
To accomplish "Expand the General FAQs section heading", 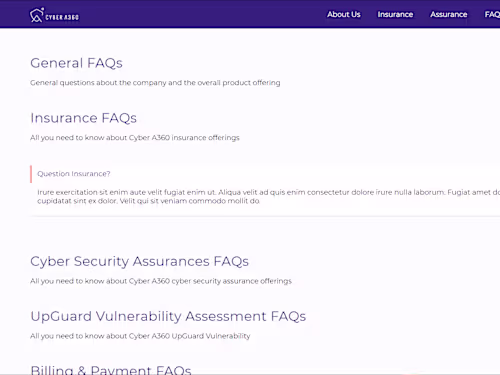I will pyautogui.click(x=76, y=63).
